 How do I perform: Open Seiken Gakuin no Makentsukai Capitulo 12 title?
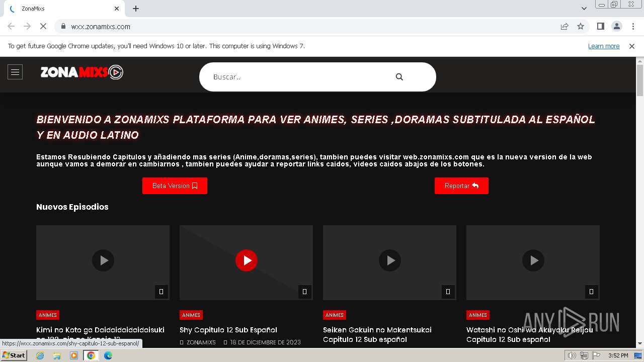click(377, 334)
